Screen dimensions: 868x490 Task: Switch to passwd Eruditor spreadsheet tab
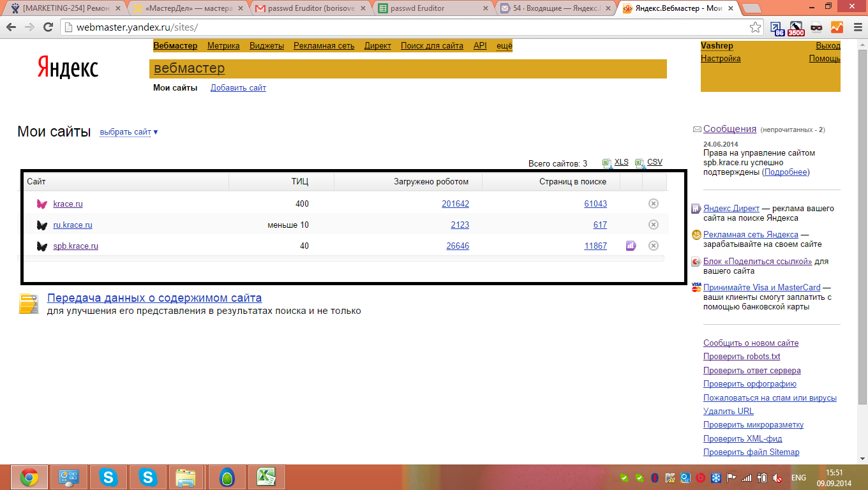click(432, 8)
